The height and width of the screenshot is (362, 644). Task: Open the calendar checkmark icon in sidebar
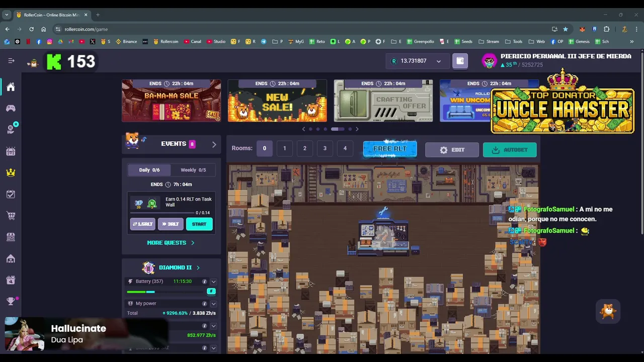pos(11,194)
